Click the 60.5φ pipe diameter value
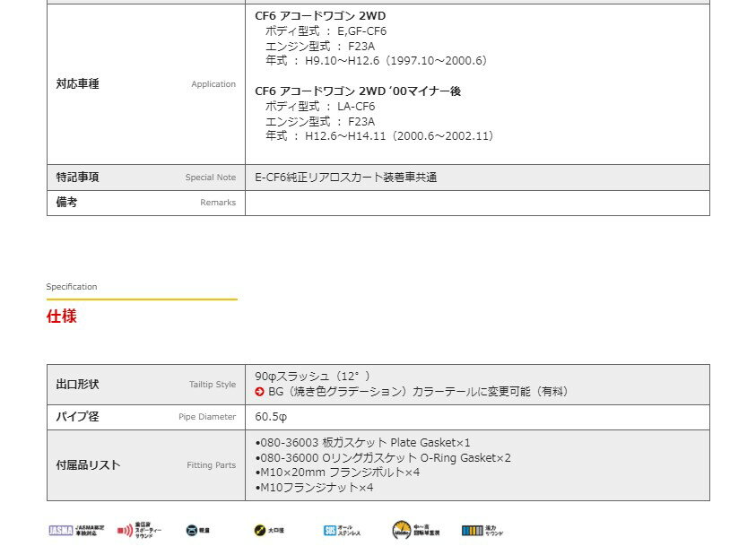 tap(271, 417)
